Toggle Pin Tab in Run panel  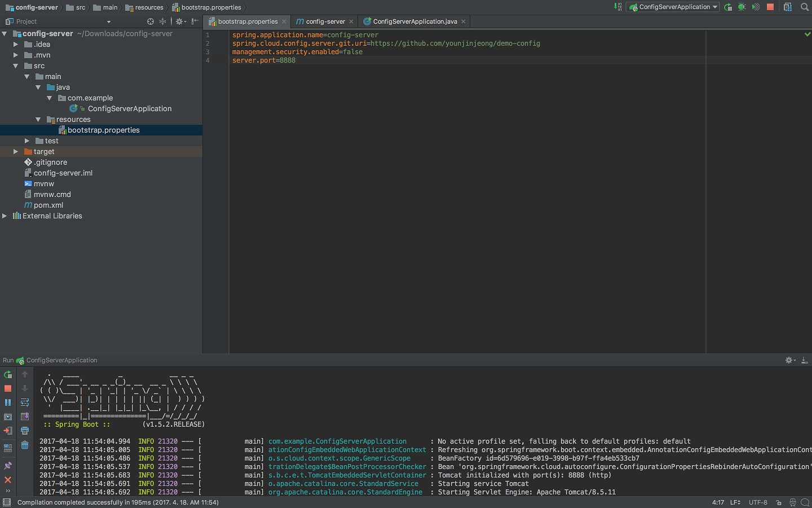[x=8, y=466]
